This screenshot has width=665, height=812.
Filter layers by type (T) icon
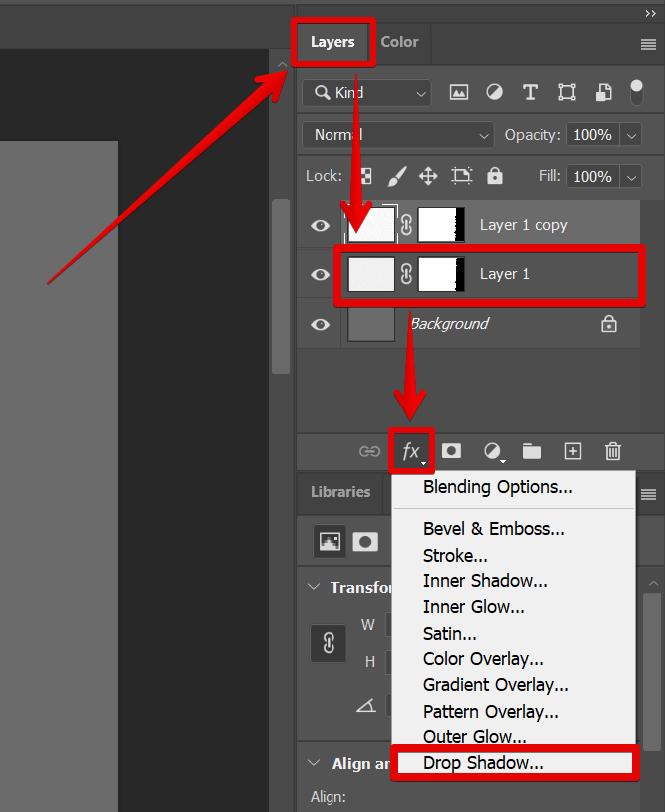pos(531,92)
